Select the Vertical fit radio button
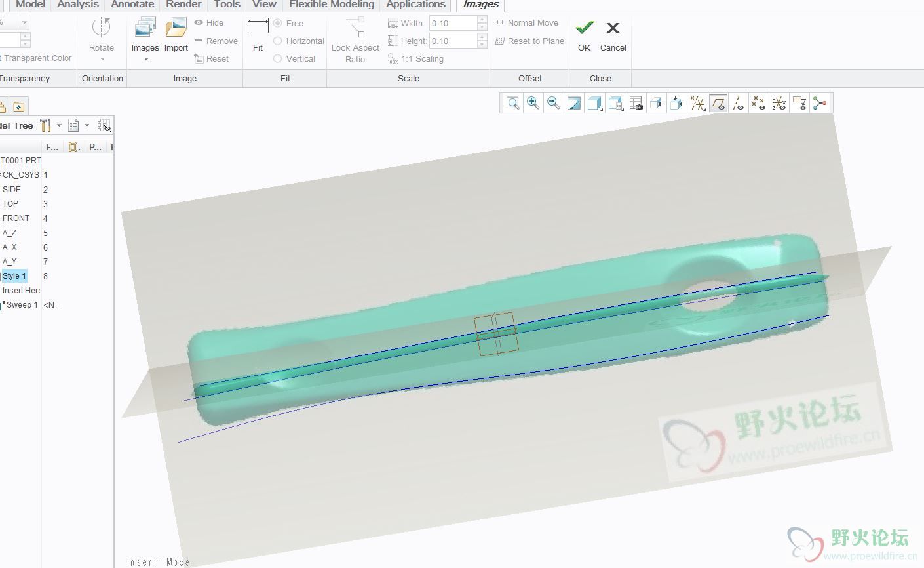Screen dimensions: 924x568 pos(278,58)
